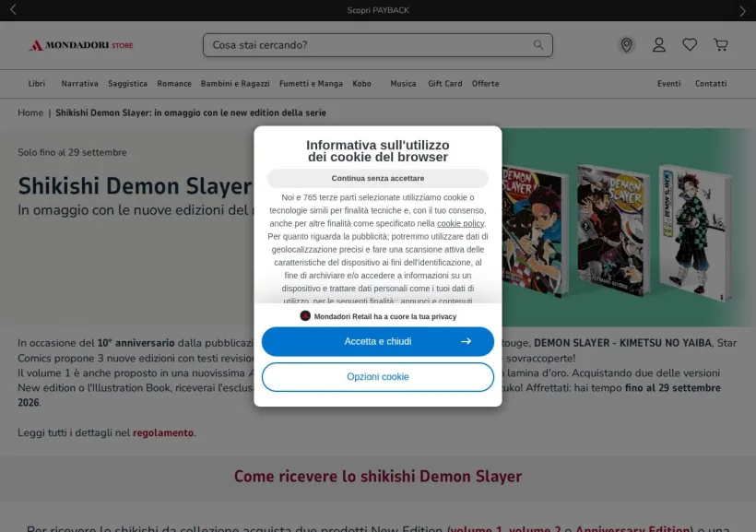Open the Fumetti e Manga menu

(311, 83)
